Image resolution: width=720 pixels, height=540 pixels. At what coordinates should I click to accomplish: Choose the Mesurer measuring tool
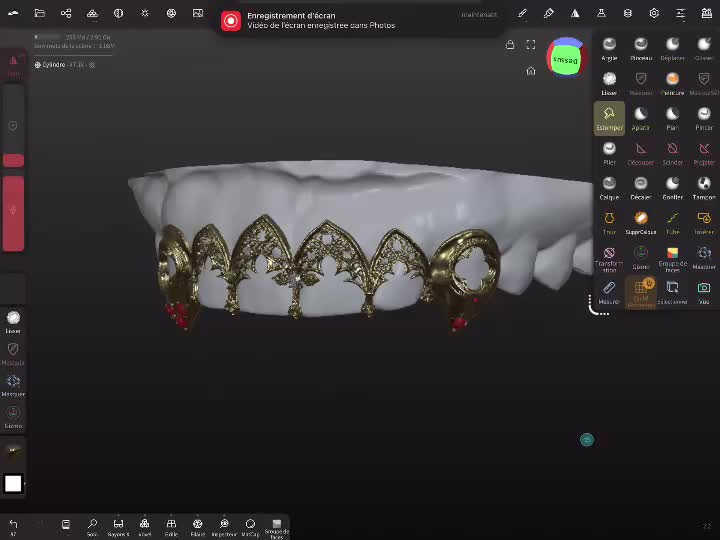[608, 292]
